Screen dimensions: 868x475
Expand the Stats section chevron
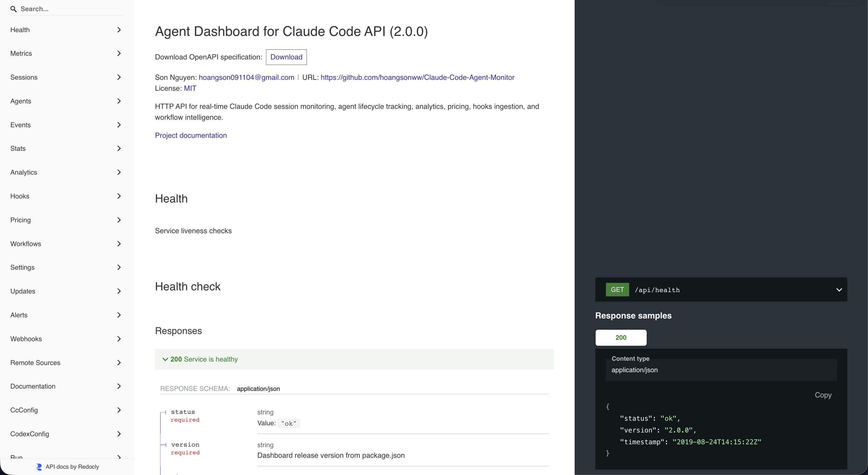click(x=119, y=148)
